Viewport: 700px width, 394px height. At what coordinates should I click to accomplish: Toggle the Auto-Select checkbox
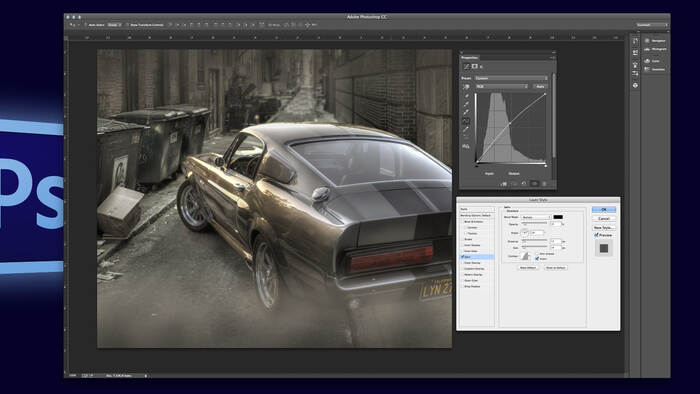(85, 25)
